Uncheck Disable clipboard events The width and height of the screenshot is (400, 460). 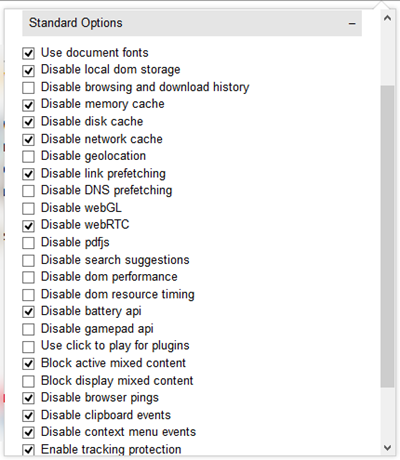click(28, 415)
